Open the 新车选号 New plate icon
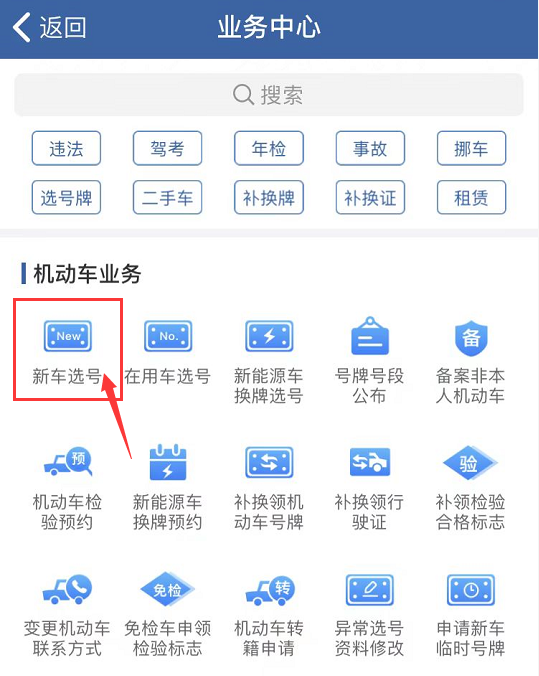Image resolution: width=539 pixels, height=676 pixels. point(68,336)
